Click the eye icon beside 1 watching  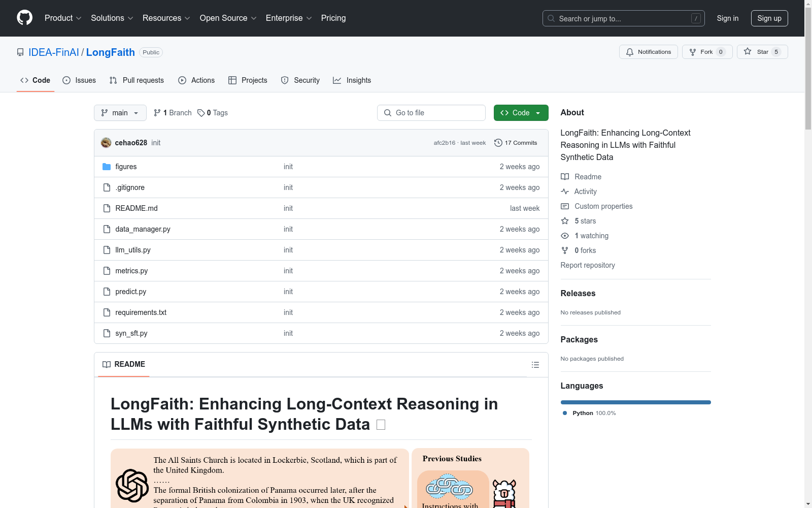[x=565, y=236]
